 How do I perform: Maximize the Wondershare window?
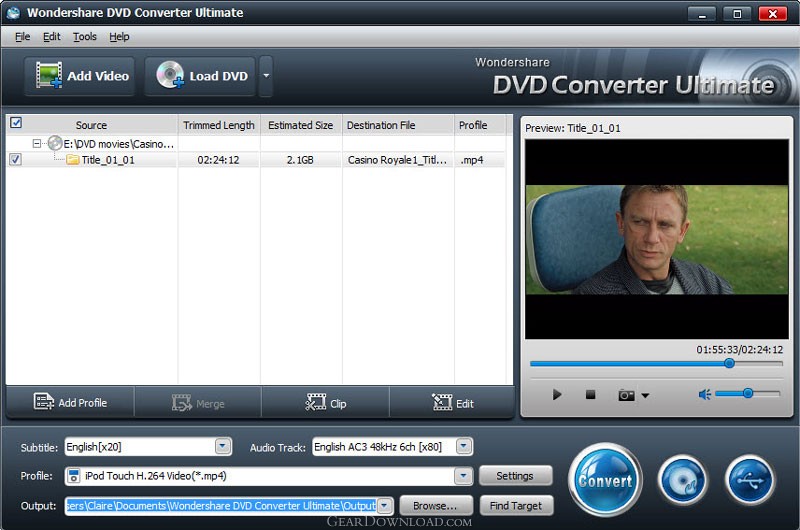[x=737, y=14]
